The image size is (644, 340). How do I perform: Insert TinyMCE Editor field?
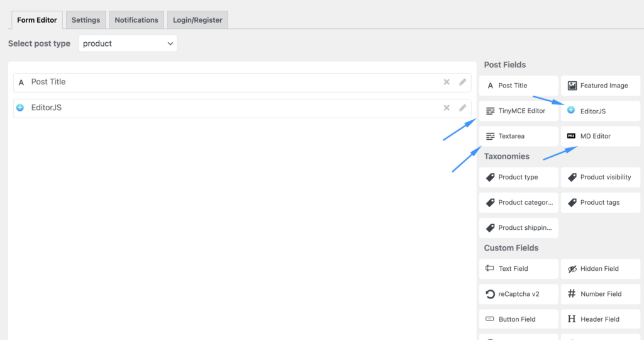click(518, 111)
